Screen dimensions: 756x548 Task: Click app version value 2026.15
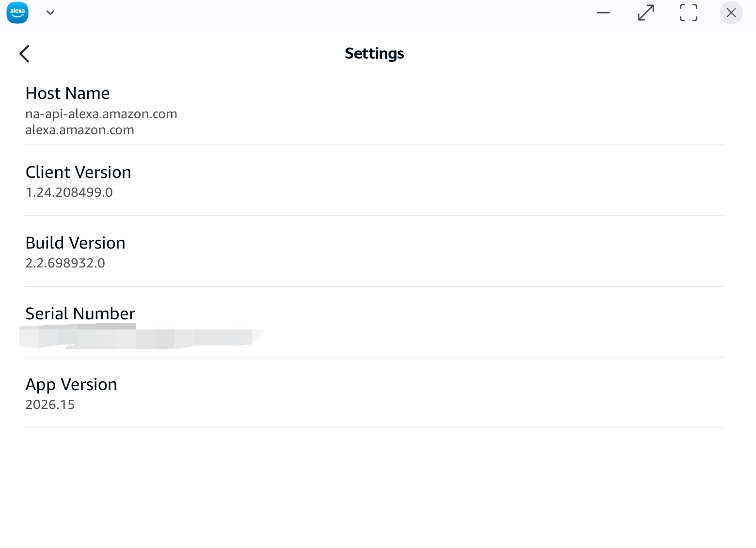click(50, 405)
